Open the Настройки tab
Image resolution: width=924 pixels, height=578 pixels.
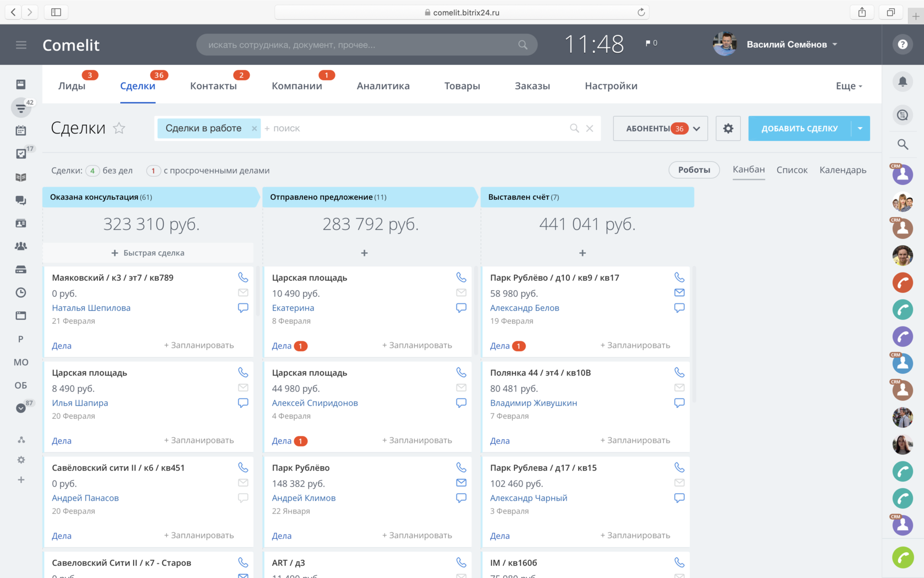[611, 86]
